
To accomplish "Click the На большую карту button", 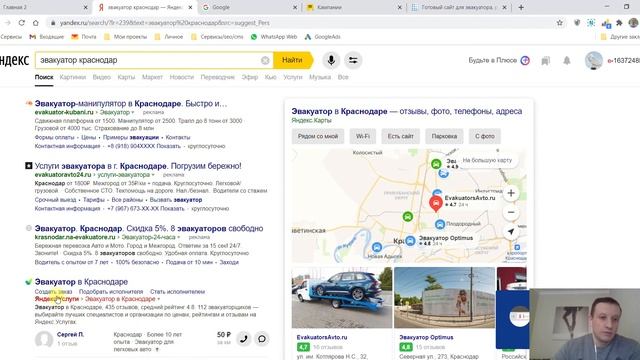I will [x=487, y=160].
